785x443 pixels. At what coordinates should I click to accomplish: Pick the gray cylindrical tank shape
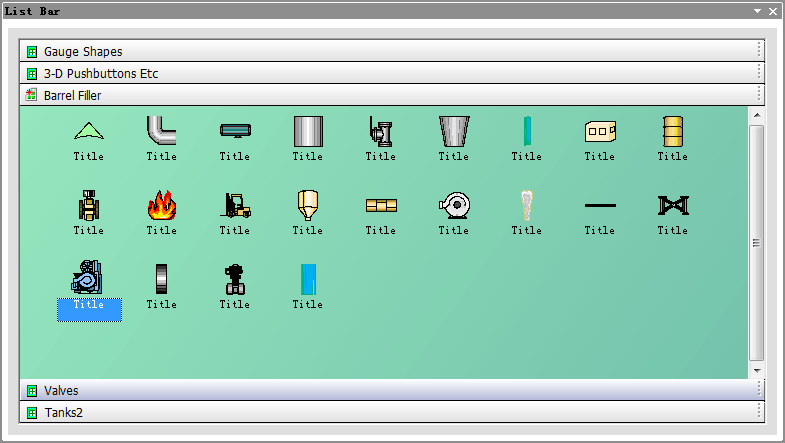[307, 131]
